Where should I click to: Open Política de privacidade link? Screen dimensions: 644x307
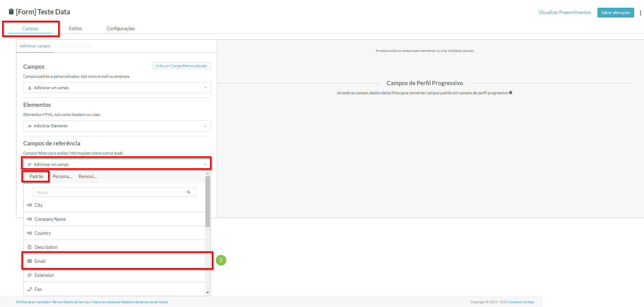pos(32,302)
